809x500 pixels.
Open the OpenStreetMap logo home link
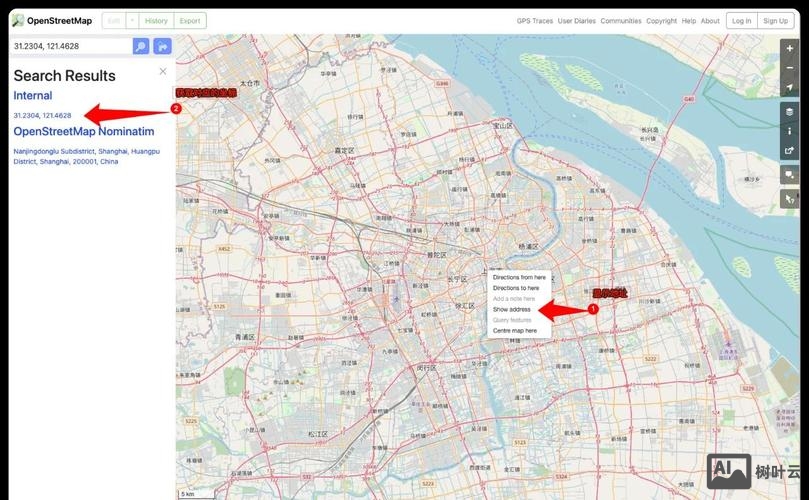coord(52,20)
